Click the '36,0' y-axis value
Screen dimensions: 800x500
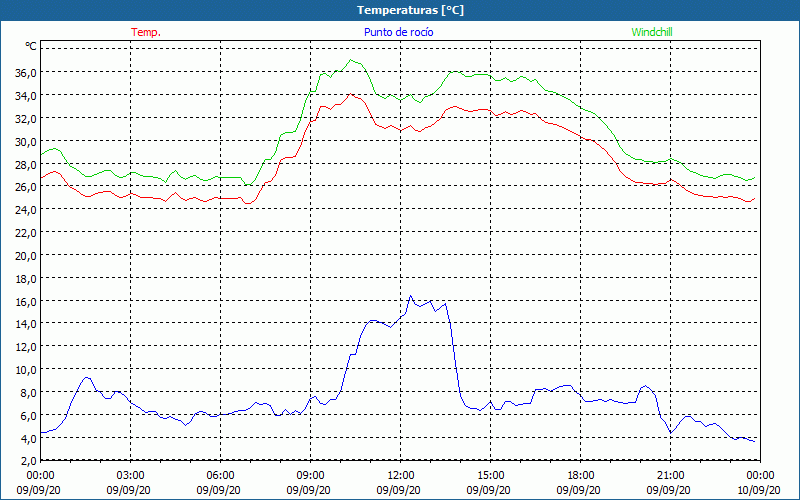(26, 73)
